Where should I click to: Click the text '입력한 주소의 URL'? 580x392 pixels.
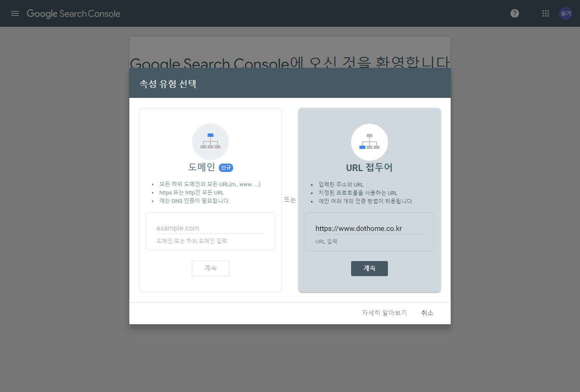coord(341,184)
